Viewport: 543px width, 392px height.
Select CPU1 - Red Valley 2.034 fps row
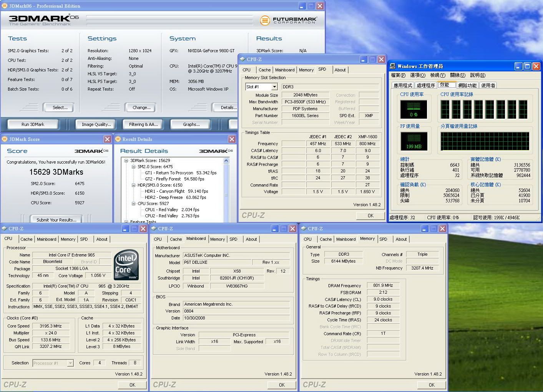tap(172, 210)
